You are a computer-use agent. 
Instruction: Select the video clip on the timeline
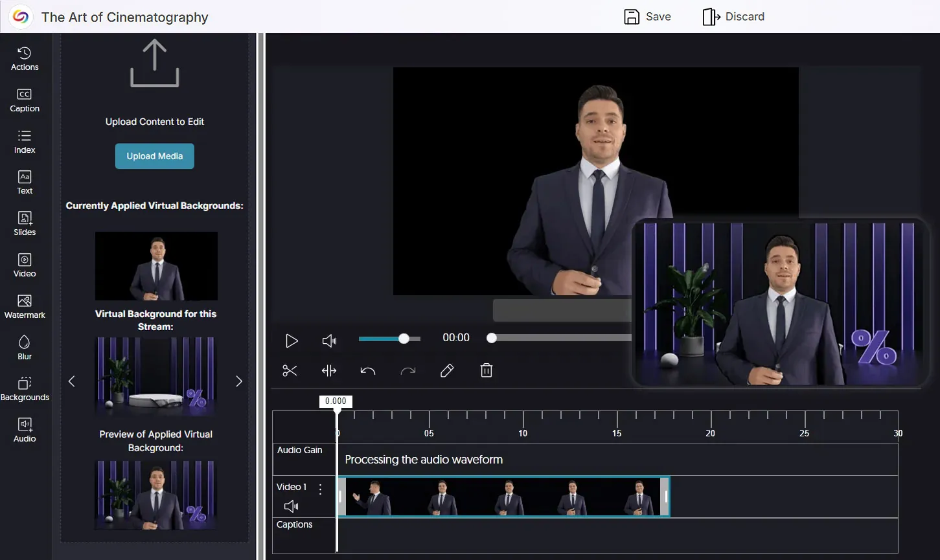coord(503,497)
